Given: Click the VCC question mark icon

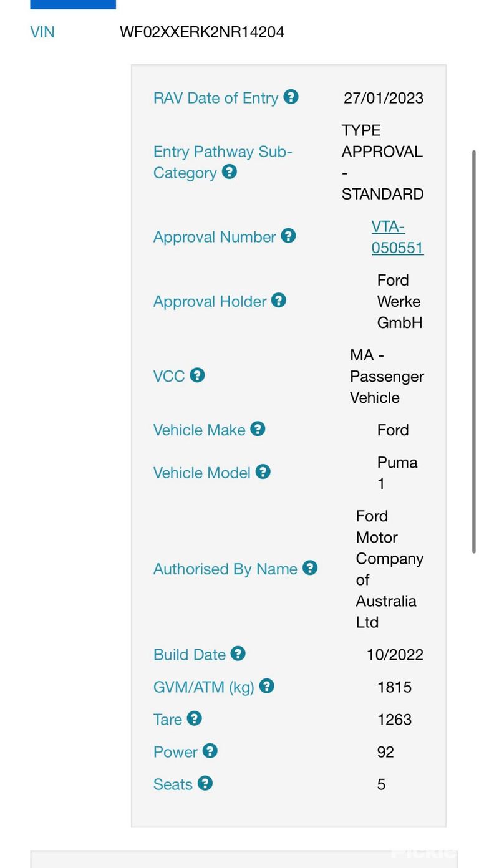Looking at the screenshot, I should [x=197, y=375].
